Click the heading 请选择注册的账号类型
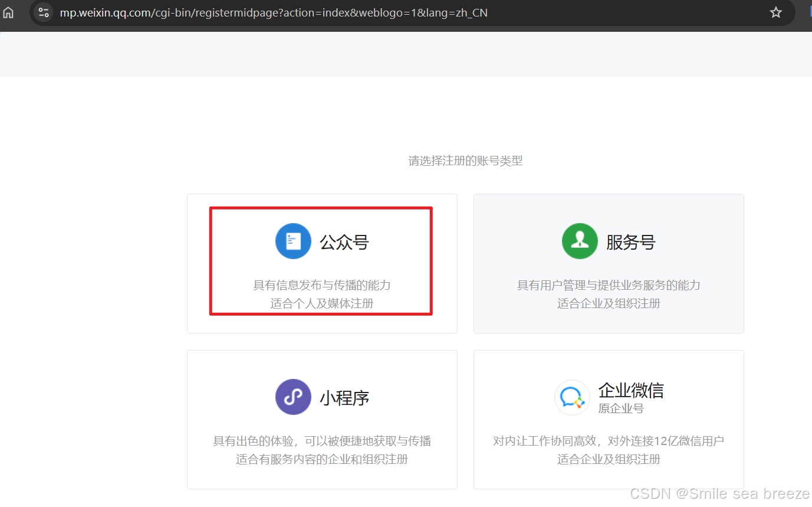Screen dimensions: 812x507 (x=465, y=161)
